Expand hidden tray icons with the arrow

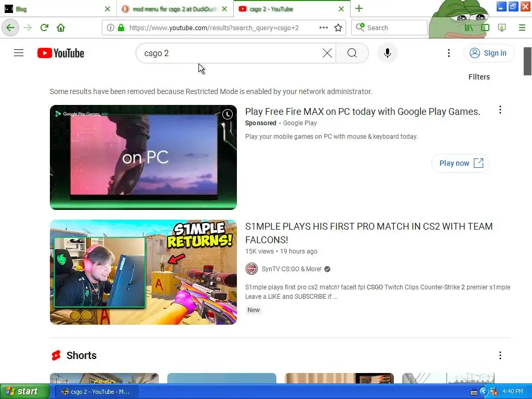(x=484, y=392)
